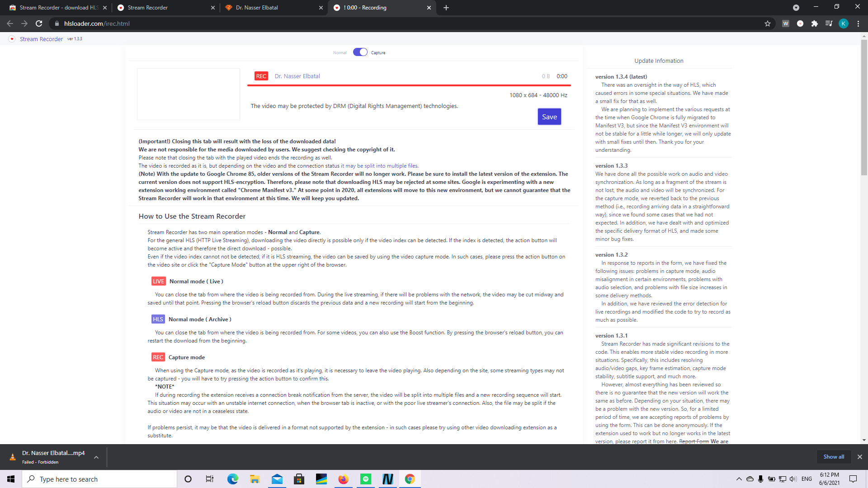Click the K profile avatar icon

[843, 23]
